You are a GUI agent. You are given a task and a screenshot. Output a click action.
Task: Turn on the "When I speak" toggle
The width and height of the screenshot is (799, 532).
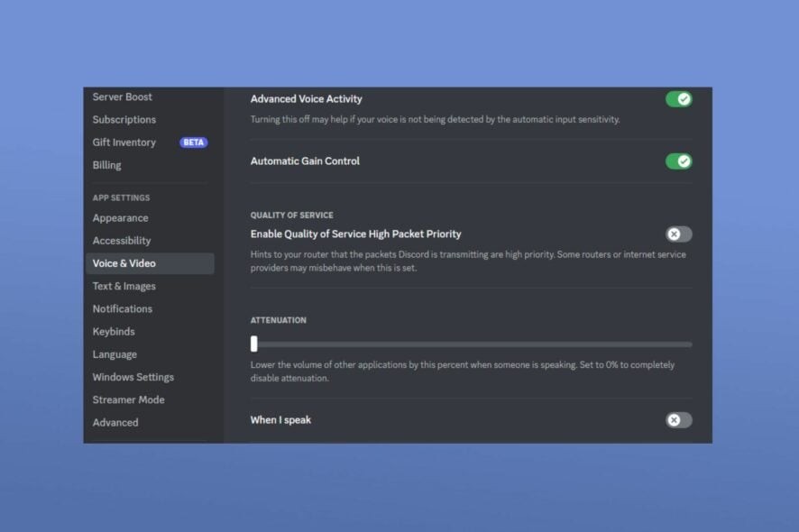tap(678, 420)
